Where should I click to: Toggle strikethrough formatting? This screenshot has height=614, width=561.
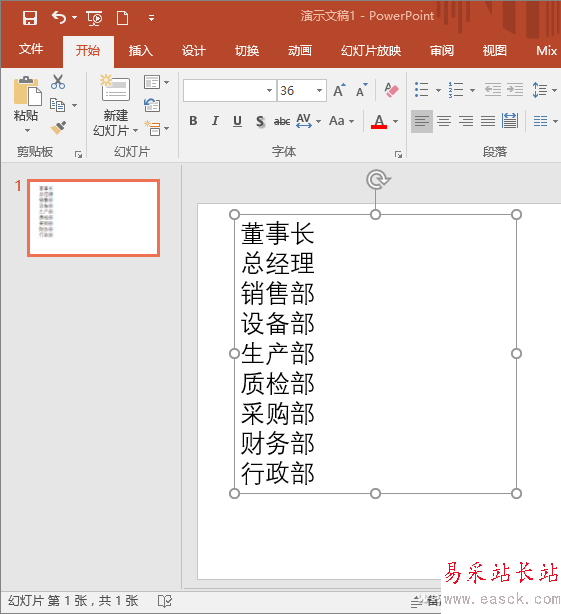[x=282, y=121]
